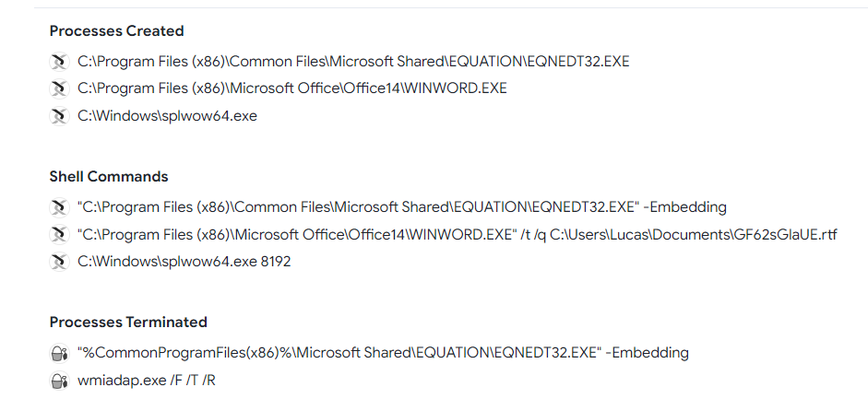
Task: Click the splwow64.exe 8192 shell command
Action: pyautogui.click(x=184, y=262)
